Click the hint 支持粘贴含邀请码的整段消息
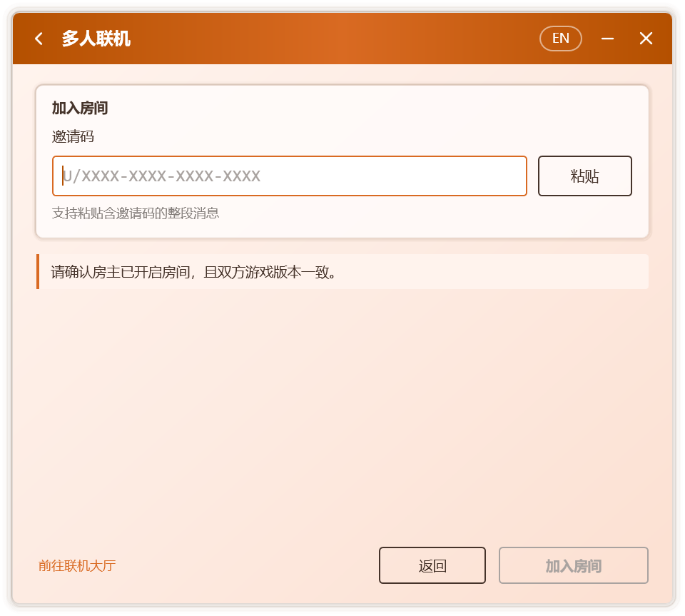 pyautogui.click(x=136, y=213)
